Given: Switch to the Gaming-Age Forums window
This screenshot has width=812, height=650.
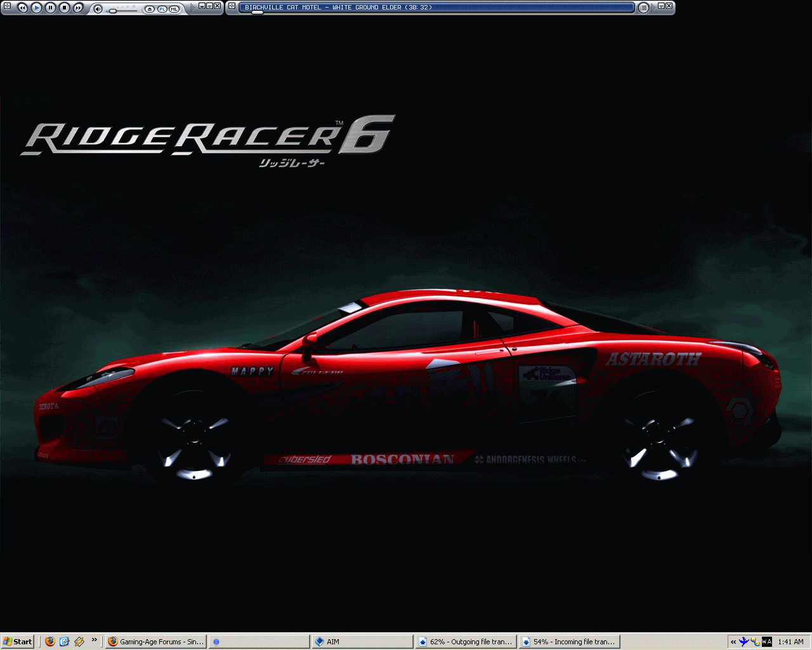Looking at the screenshot, I should click(155, 641).
